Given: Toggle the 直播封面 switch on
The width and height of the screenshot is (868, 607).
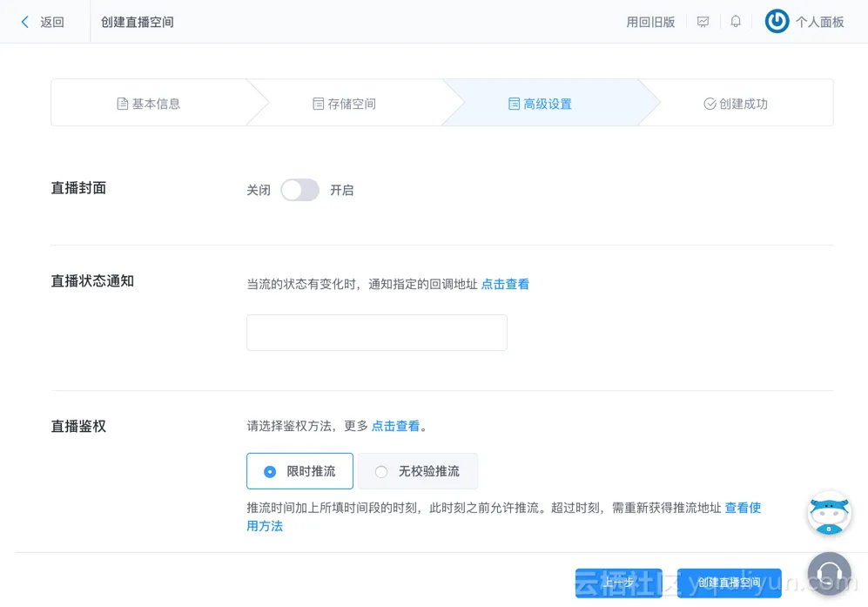Looking at the screenshot, I should click(299, 190).
